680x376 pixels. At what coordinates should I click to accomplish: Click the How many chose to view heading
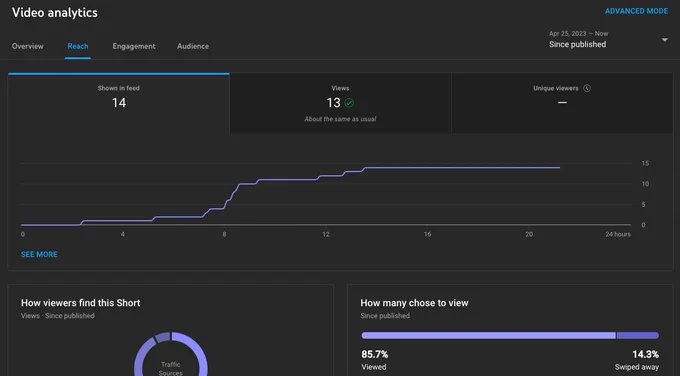point(414,303)
